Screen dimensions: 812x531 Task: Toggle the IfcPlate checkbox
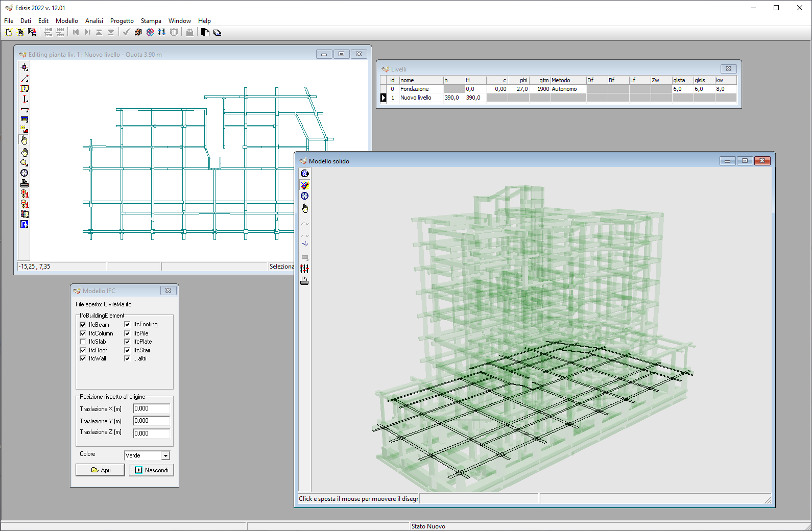[x=127, y=342]
